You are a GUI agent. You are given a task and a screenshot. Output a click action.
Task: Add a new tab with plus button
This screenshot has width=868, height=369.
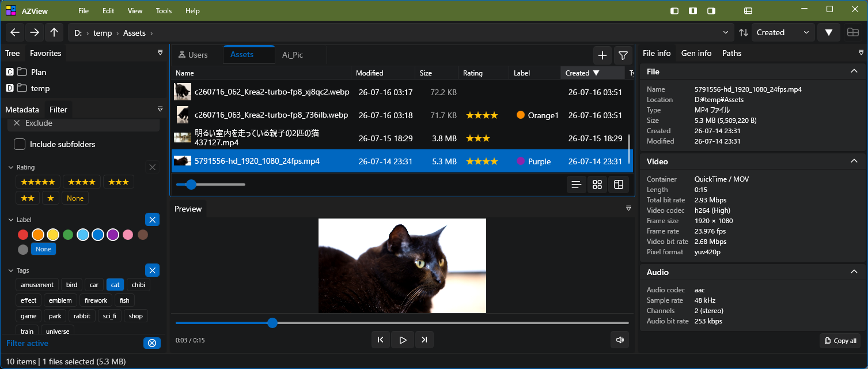click(x=602, y=55)
